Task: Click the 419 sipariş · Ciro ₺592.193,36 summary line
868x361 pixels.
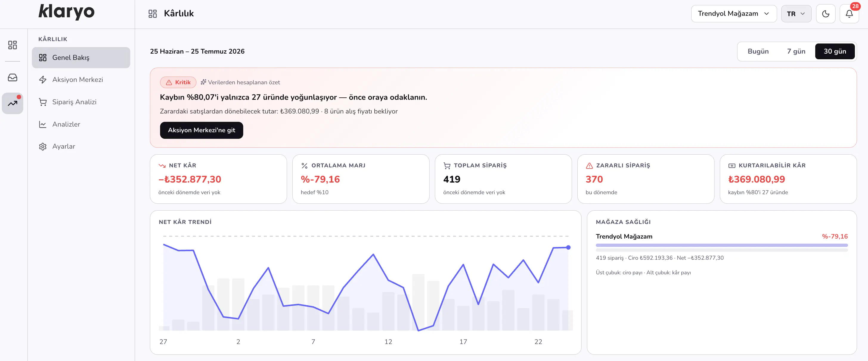Action: (659, 258)
